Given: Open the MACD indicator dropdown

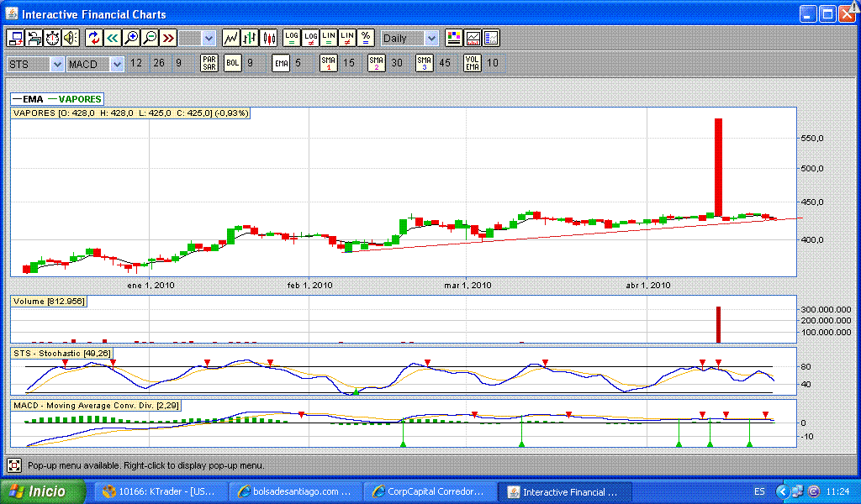Looking at the screenshot, I should pos(95,64).
